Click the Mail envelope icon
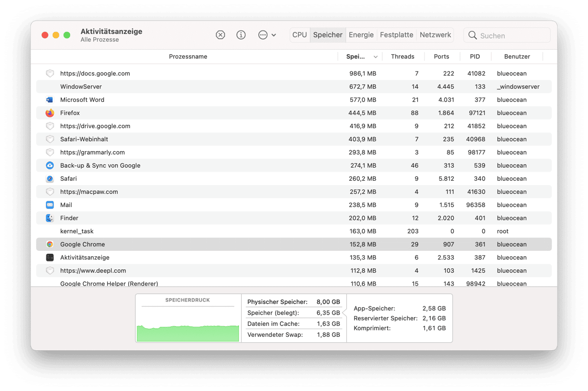 point(50,205)
